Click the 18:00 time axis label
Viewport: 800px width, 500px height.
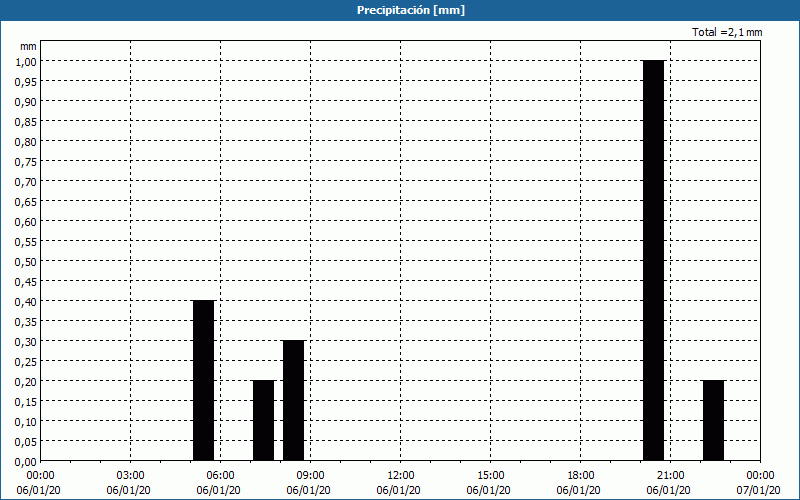pyautogui.click(x=581, y=476)
